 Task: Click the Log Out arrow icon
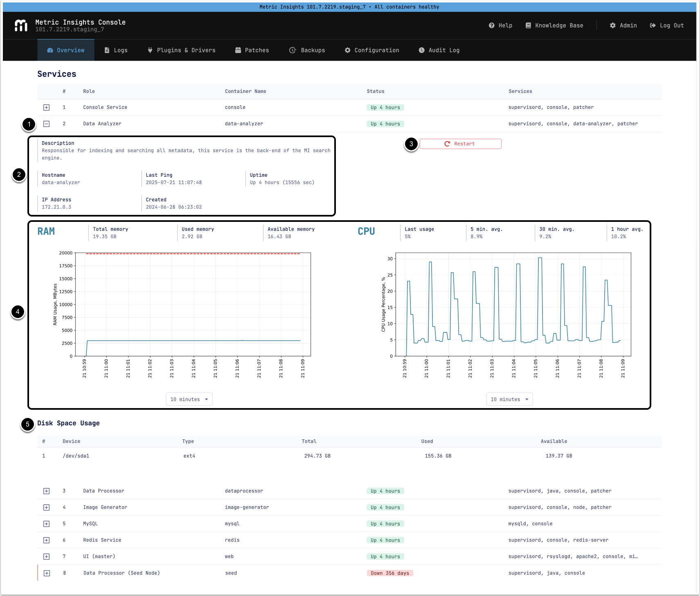click(x=653, y=25)
